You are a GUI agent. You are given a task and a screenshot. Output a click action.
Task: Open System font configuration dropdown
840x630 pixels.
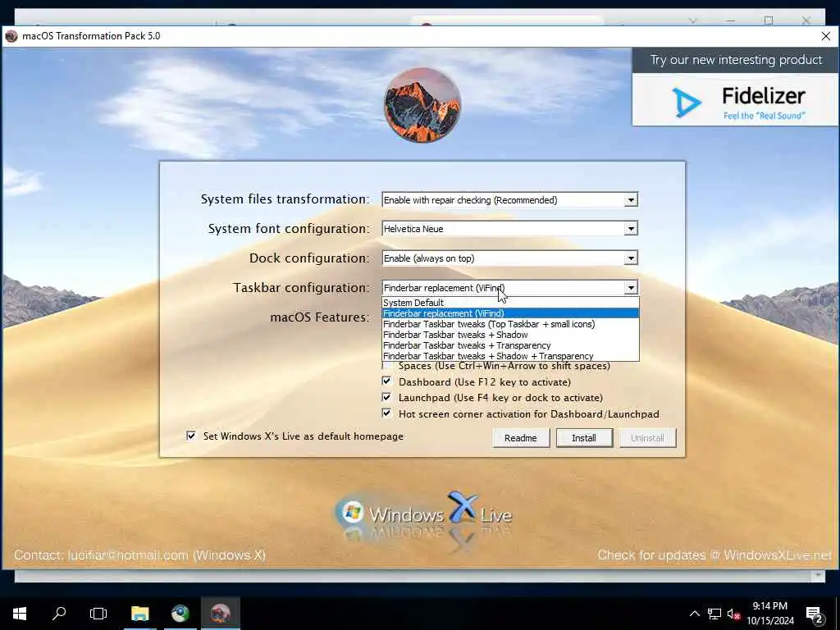tap(631, 229)
